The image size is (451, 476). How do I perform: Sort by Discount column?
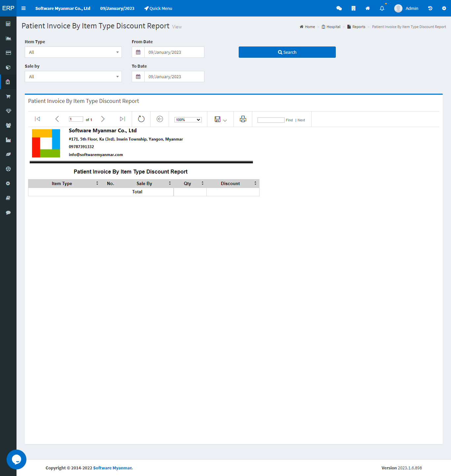[x=255, y=183]
